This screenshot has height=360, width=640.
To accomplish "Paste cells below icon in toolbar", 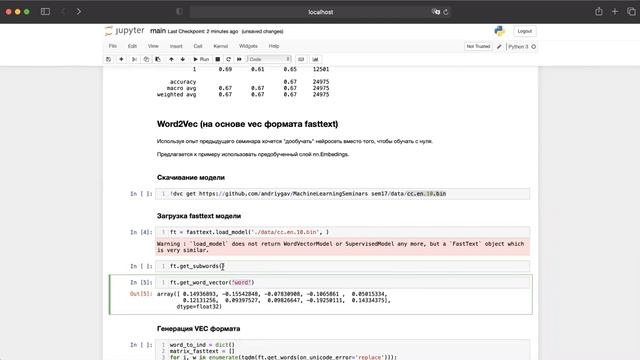I will pos(158,59).
